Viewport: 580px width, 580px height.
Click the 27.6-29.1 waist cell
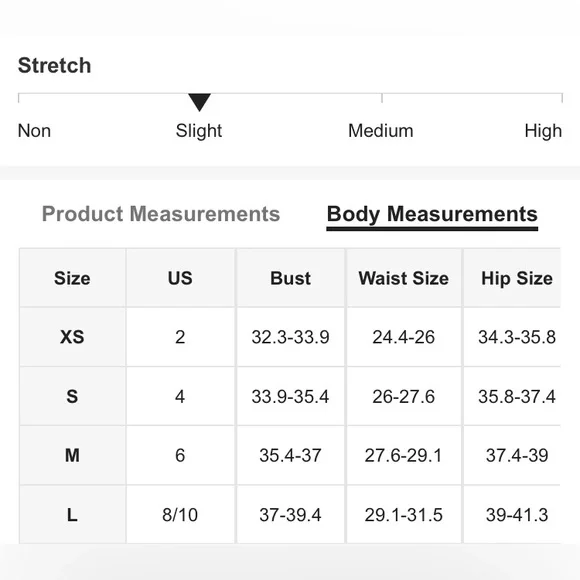click(x=404, y=455)
